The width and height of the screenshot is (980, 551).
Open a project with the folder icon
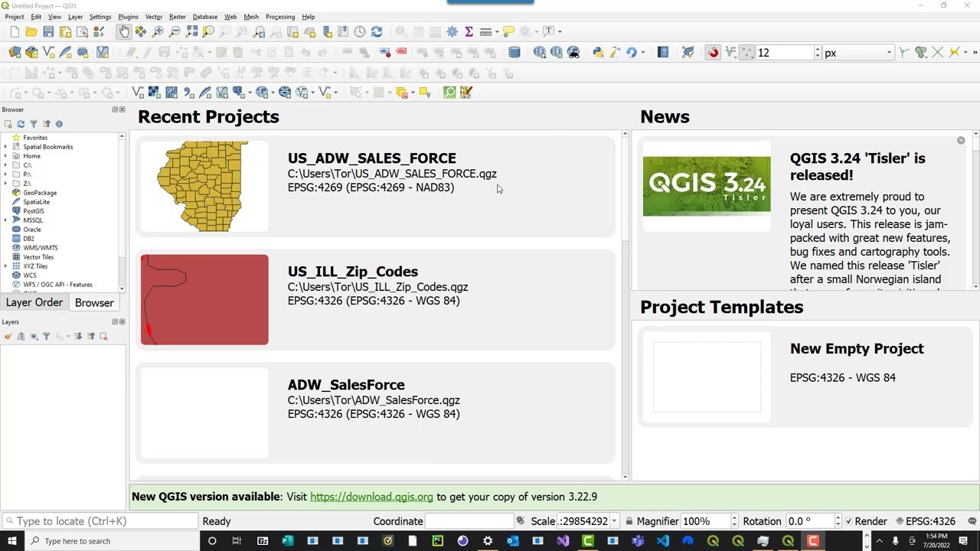click(x=31, y=31)
